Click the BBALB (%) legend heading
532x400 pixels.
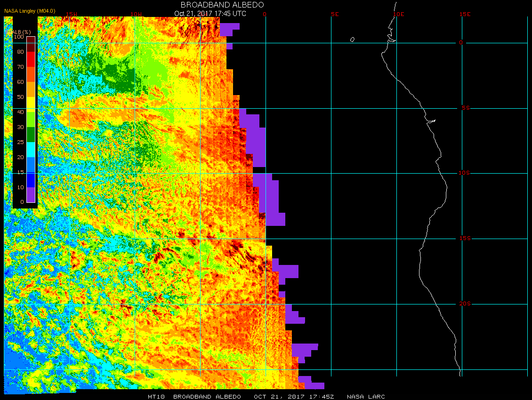click(x=18, y=32)
